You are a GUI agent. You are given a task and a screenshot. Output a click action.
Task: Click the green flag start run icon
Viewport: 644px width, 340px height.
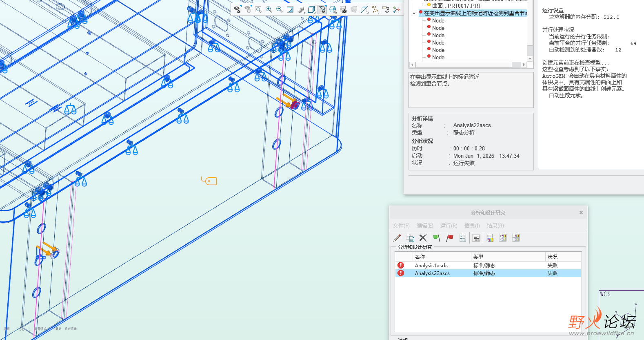437,238
